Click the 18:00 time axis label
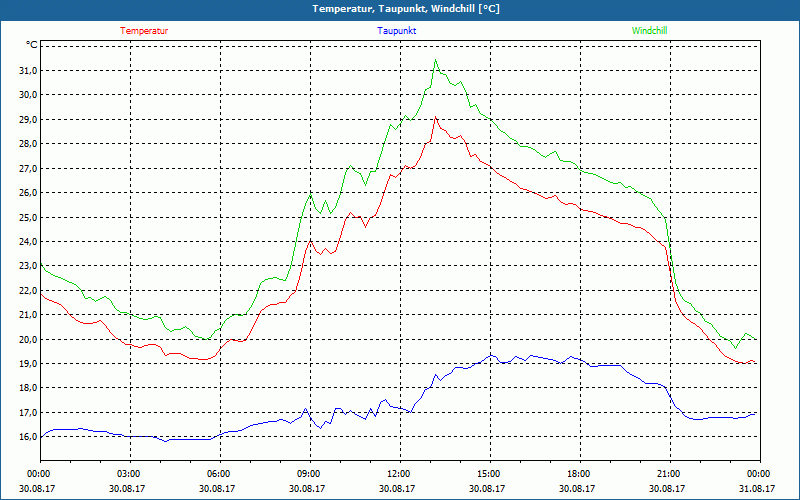This screenshot has height=500, width=800. tap(580, 474)
